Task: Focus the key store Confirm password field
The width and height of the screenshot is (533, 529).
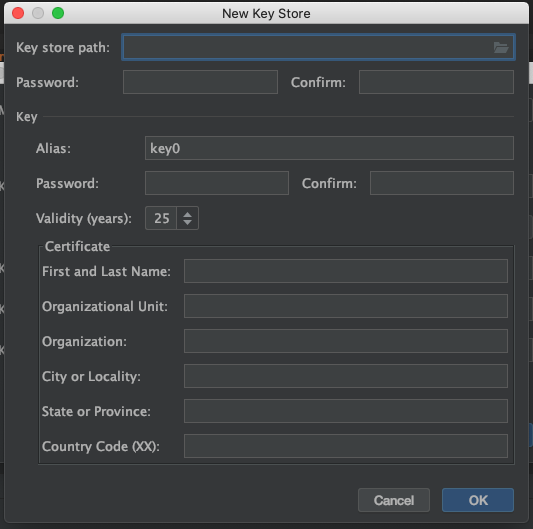Action: click(436, 82)
